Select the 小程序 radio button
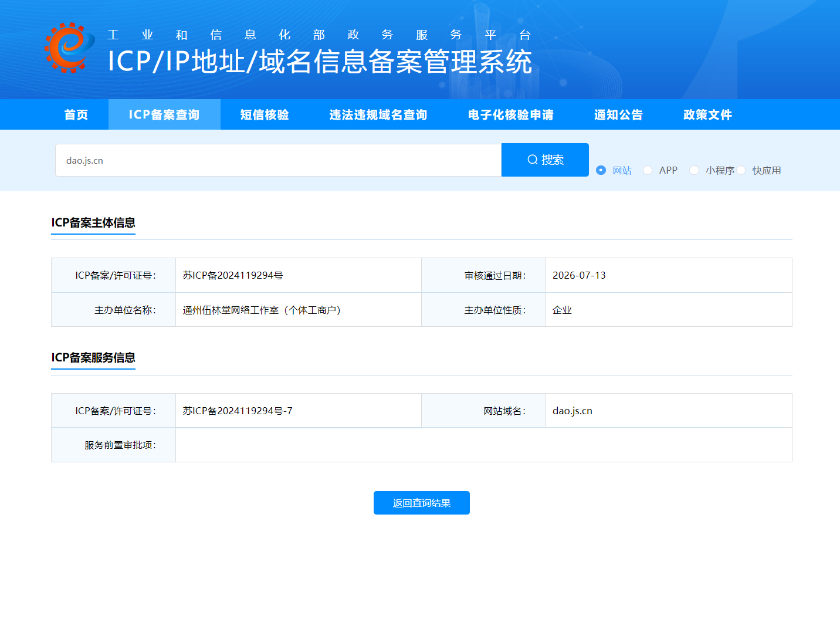The height and width of the screenshot is (636, 840). pos(694,170)
